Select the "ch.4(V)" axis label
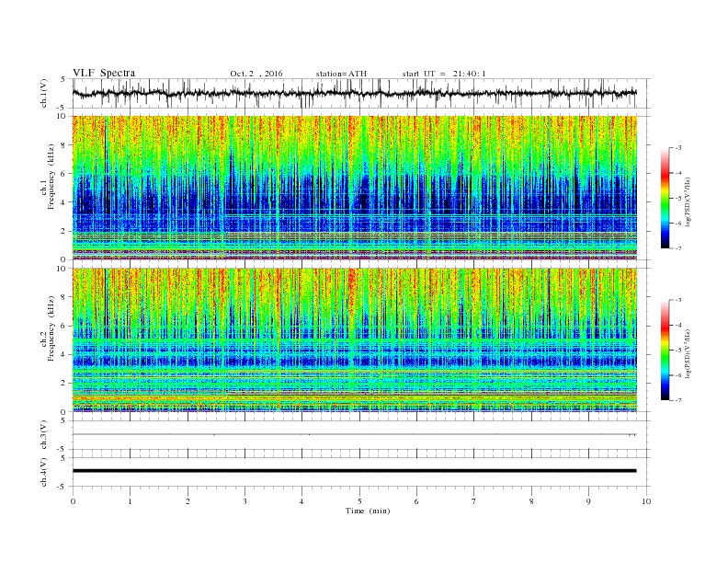The image size is (728, 563). (x=44, y=472)
